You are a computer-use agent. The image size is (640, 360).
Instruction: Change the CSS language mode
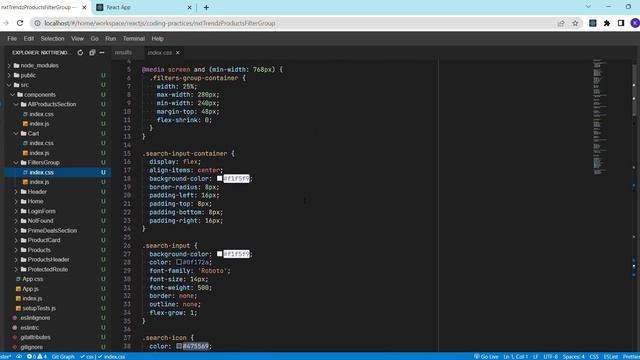594,357
